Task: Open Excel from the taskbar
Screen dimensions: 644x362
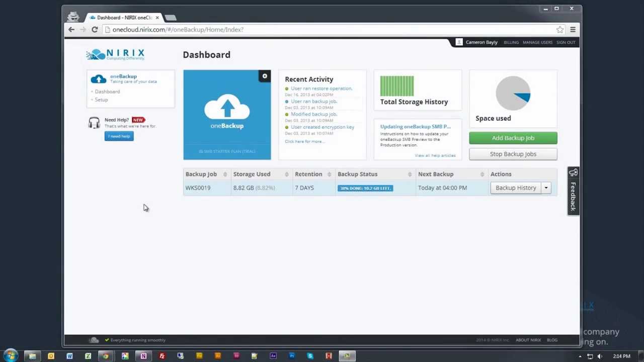Action: click(x=88, y=356)
